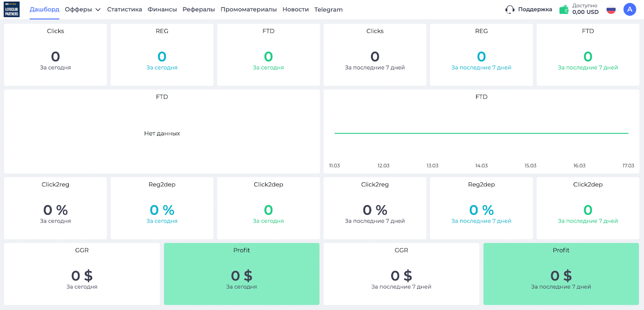This screenshot has width=644, height=310.
Task: Click the green Profit card for today
Action: tap(242, 274)
